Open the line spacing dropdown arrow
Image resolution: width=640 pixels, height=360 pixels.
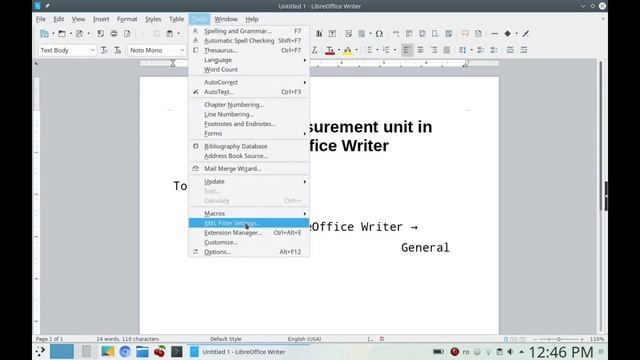pyautogui.click(x=471, y=50)
